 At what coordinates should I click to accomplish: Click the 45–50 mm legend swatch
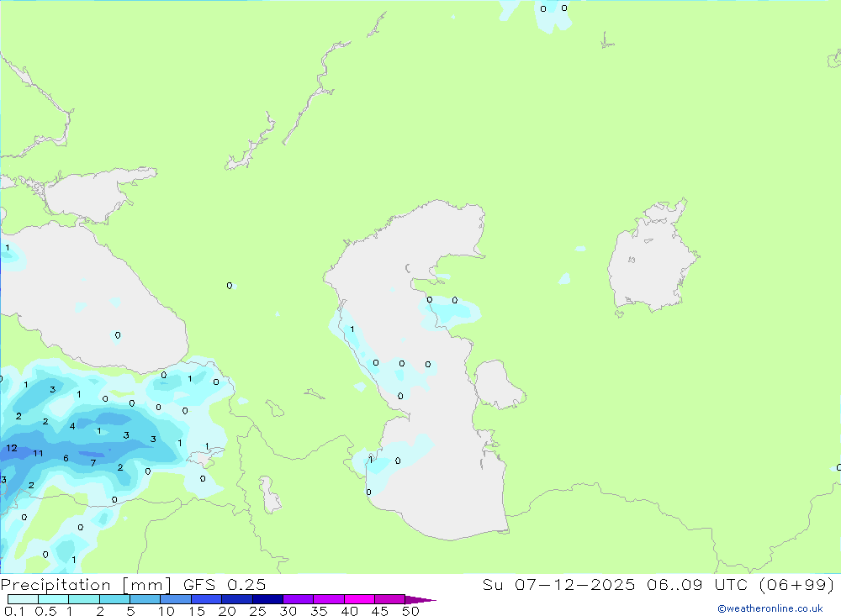[x=389, y=599]
